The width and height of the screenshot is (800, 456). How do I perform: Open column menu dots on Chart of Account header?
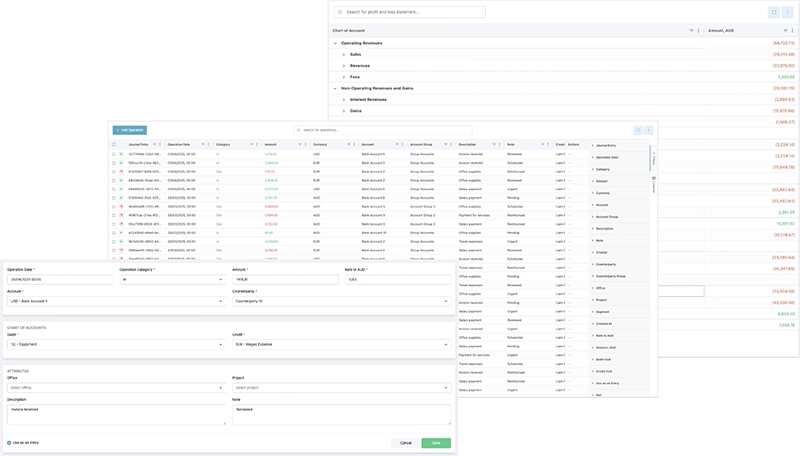(698, 31)
